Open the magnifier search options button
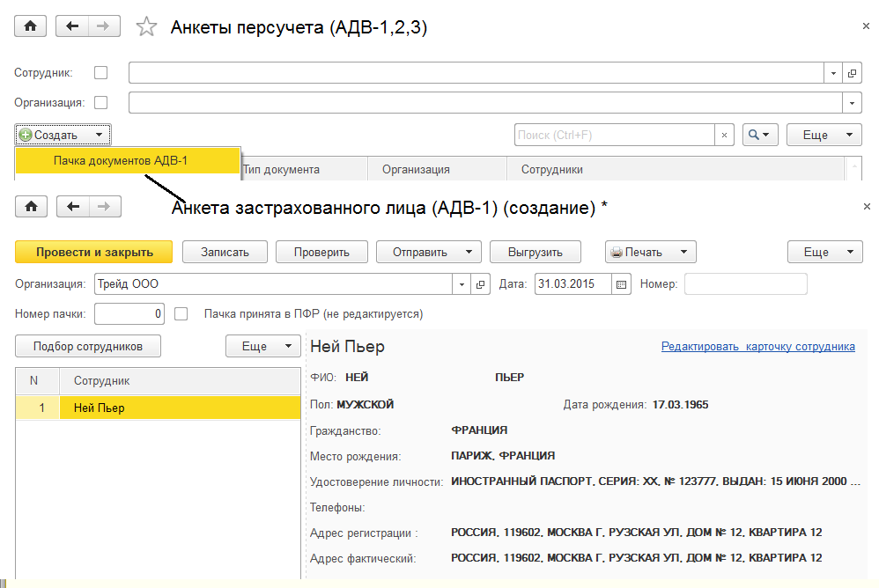The height and width of the screenshot is (588, 879). 760,135
